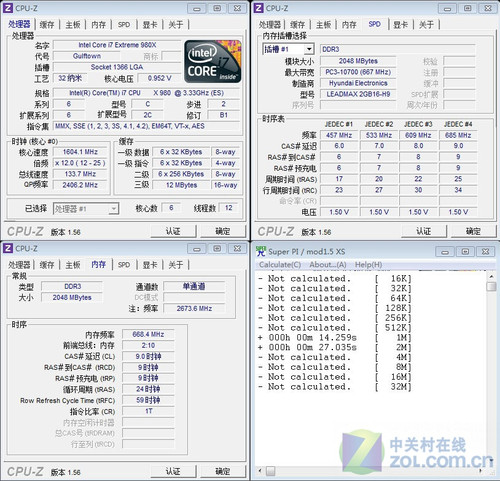Image resolution: width=500 pixels, height=481 pixels.
Task: Open About...(A) menu in Super PI
Action: (x=328, y=265)
